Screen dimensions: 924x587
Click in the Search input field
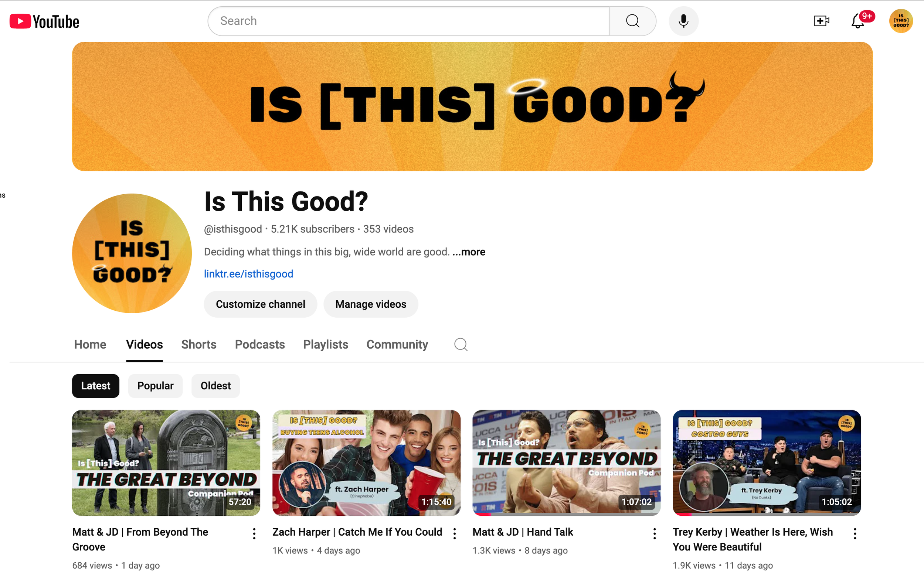click(409, 21)
